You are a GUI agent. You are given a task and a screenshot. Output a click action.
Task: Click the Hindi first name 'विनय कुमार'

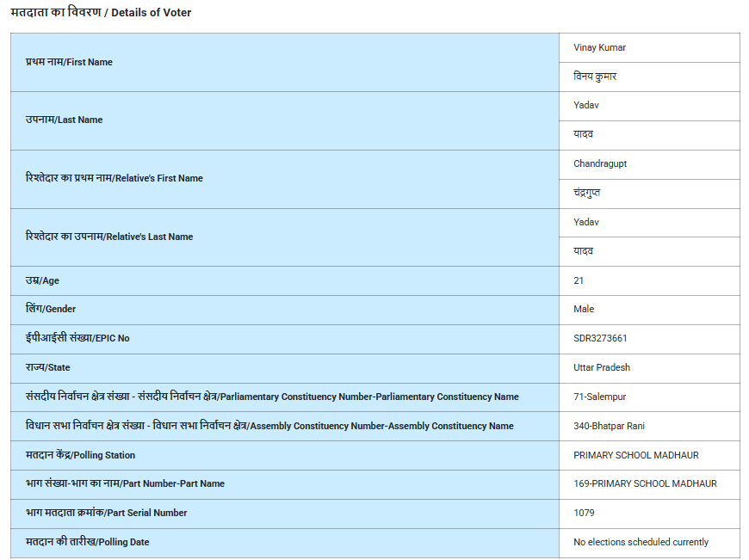[x=595, y=77]
